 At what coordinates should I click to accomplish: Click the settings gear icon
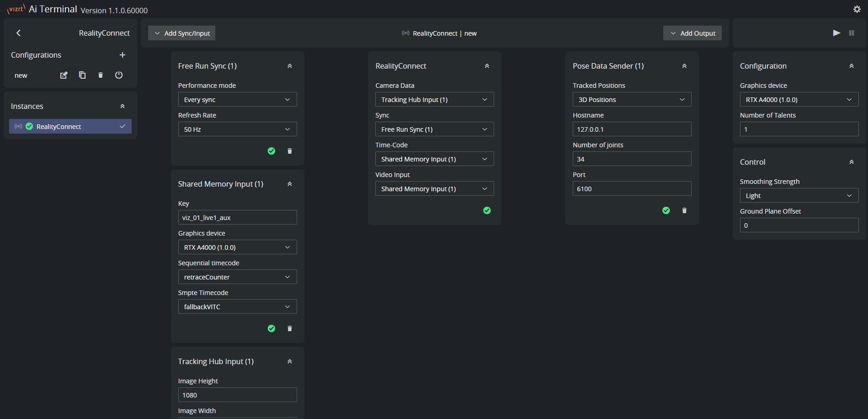pyautogui.click(x=857, y=9)
